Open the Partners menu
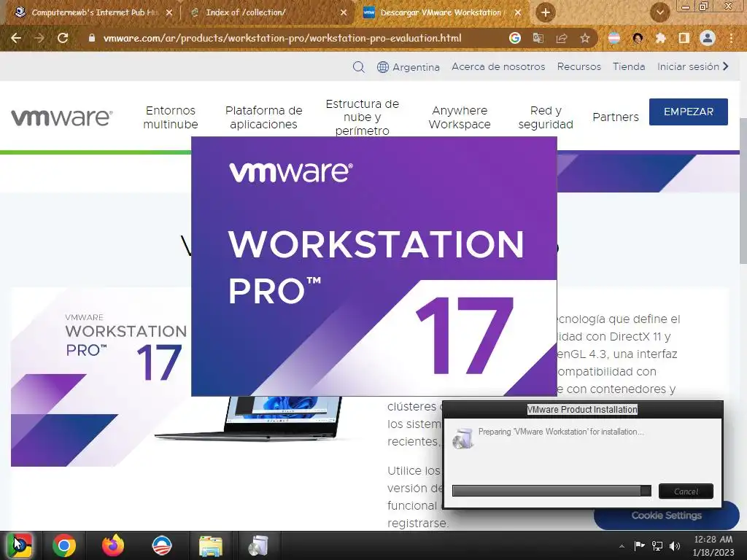Viewport: 747px width, 560px height. tap(616, 117)
